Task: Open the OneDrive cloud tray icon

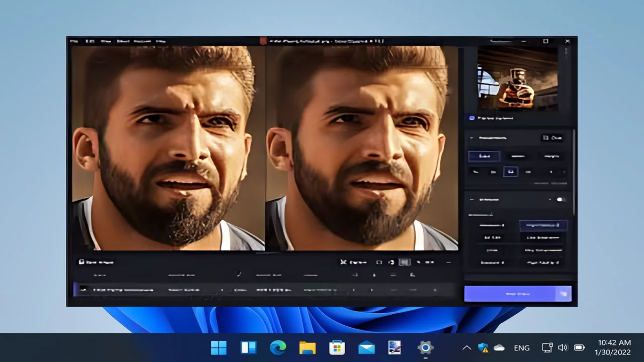Action: pyautogui.click(x=499, y=347)
